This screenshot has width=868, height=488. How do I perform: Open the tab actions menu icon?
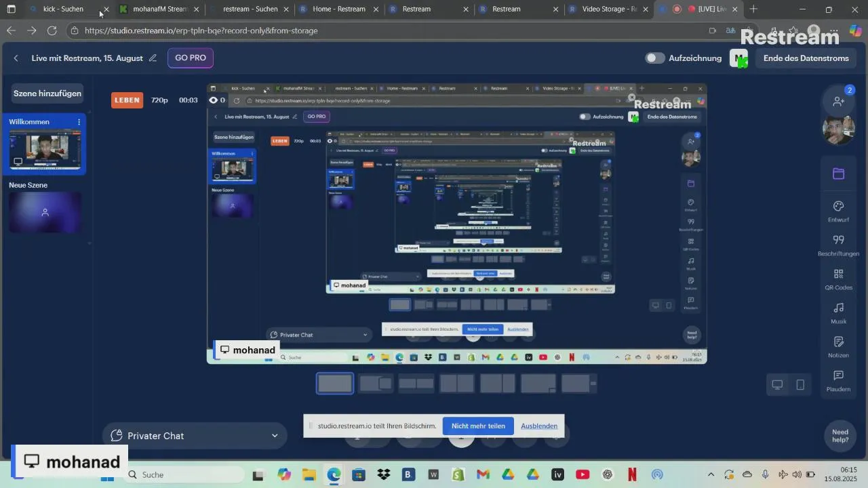[11, 9]
